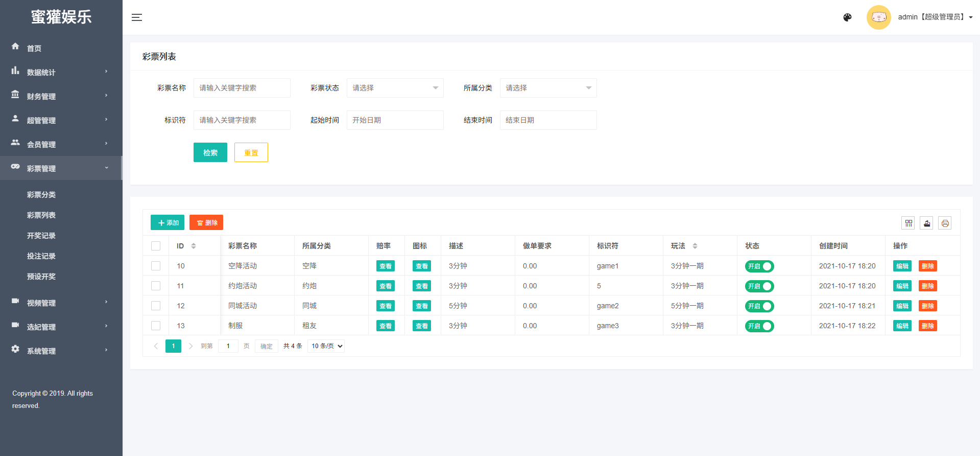Check the box for row ID 10

156,266
